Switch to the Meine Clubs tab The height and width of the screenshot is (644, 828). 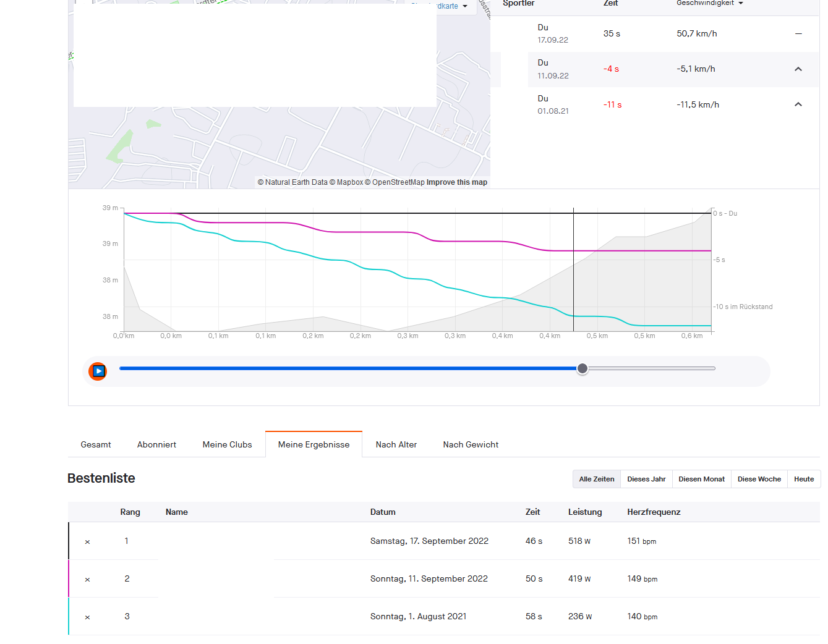(227, 444)
